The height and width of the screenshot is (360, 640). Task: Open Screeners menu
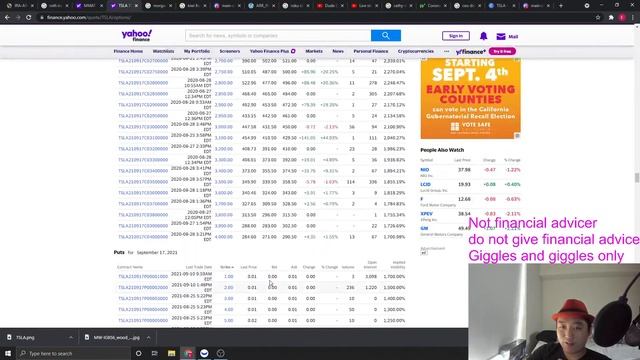coord(230,51)
